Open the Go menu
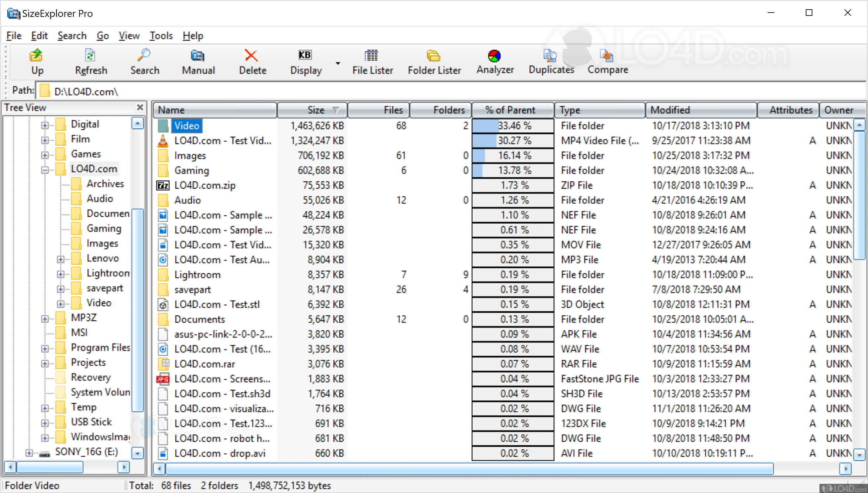 click(103, 35)
